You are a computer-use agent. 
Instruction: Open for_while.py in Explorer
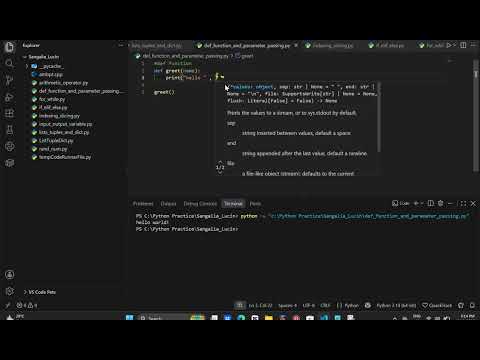pos(49,99)
